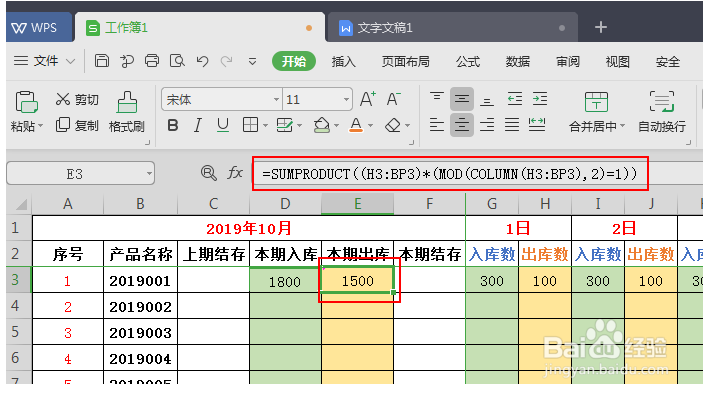The height and width of the screenshot is (394, 708).
Task: Toggle vertical middle alignment
Action: coord(461,99)
